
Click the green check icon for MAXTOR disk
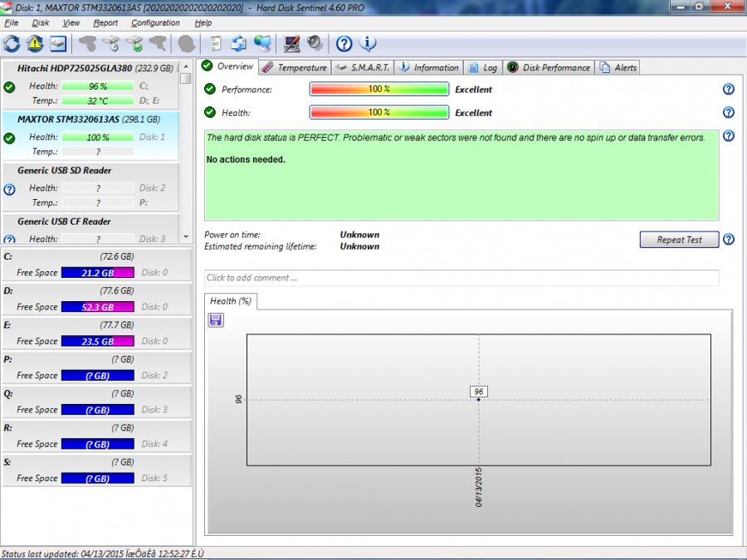(x=9, y=138)
